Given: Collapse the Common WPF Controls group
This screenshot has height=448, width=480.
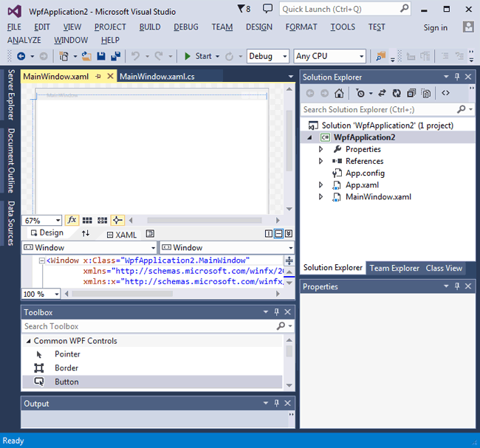Looking at the screenshot, I should 29,341.
